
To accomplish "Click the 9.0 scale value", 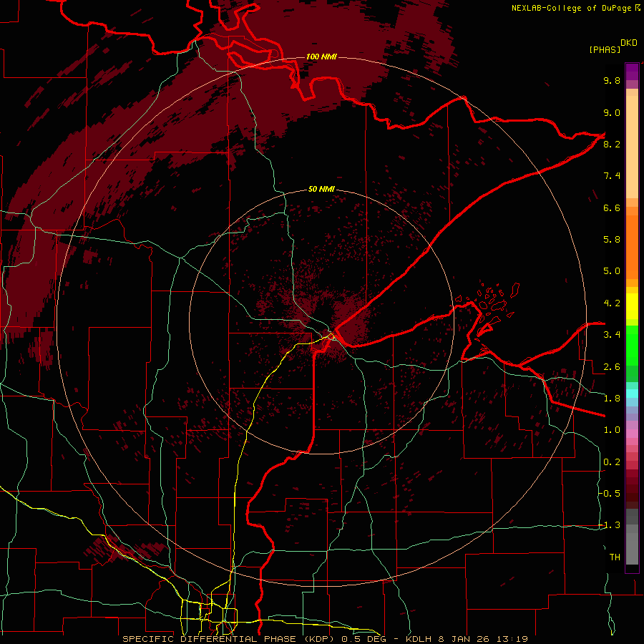I will [x=612, y=112].
